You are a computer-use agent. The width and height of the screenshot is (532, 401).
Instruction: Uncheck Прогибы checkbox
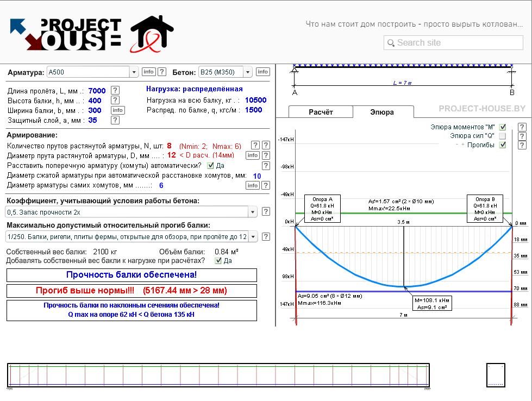[503, 145]
